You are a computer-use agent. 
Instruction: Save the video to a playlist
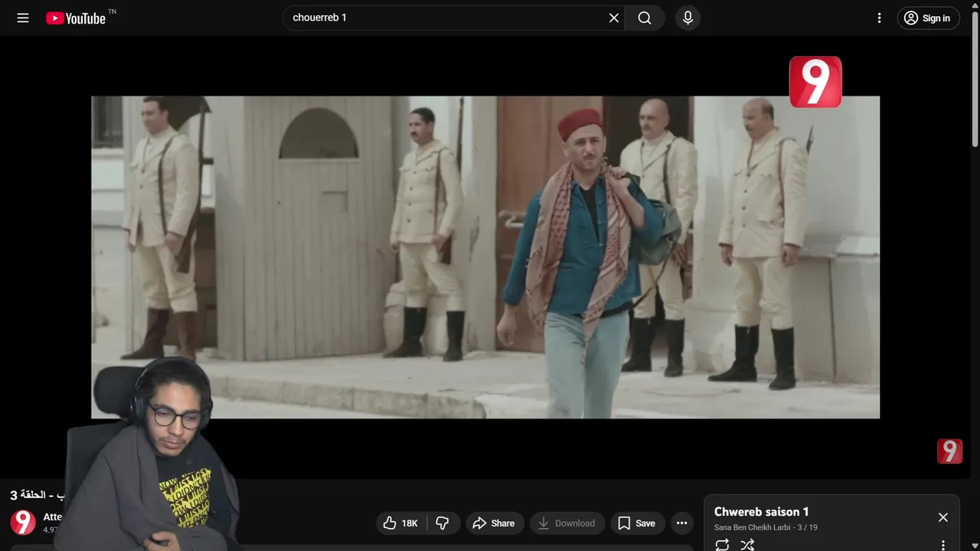[x=637, y=523]
